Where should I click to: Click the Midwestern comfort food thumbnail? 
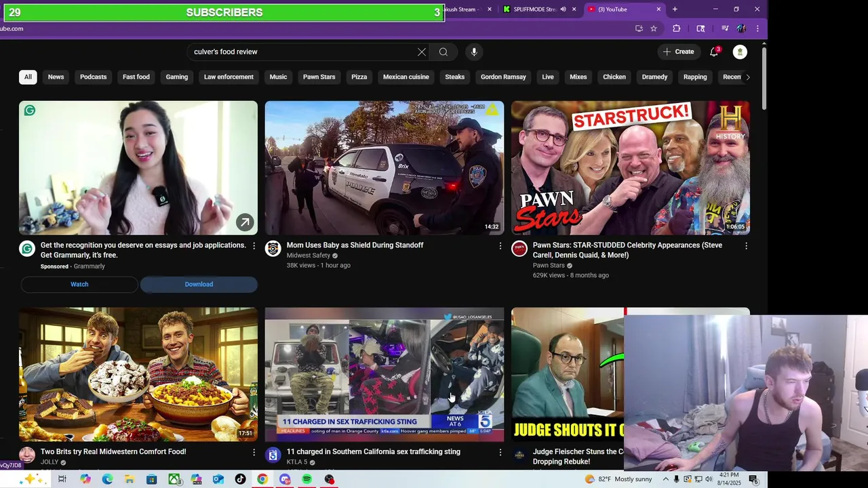tap(138, 374)
